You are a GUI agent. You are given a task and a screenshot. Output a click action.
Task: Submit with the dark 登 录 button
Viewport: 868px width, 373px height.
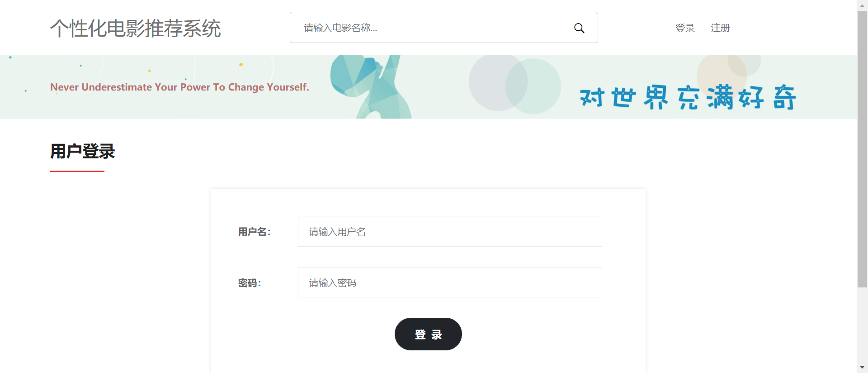(x=428, y=334)
